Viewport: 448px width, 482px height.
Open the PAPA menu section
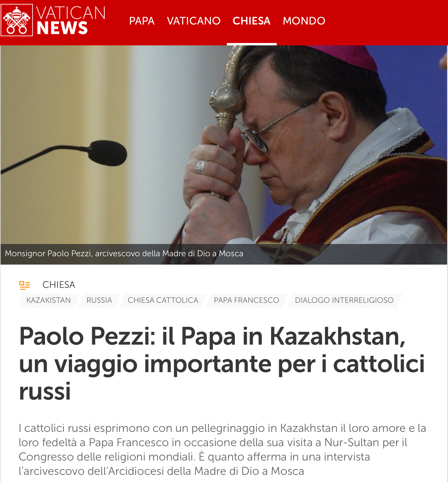142,21
